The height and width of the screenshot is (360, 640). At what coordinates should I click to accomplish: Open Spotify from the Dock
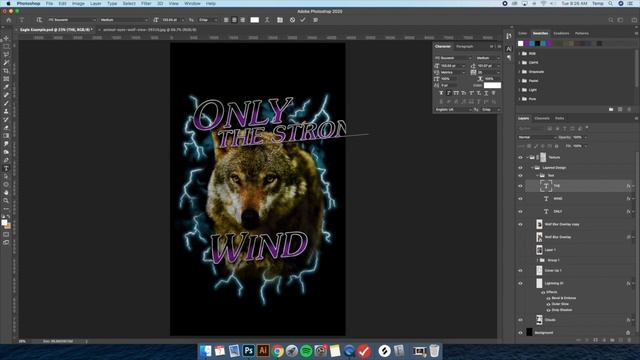(306, 351)
